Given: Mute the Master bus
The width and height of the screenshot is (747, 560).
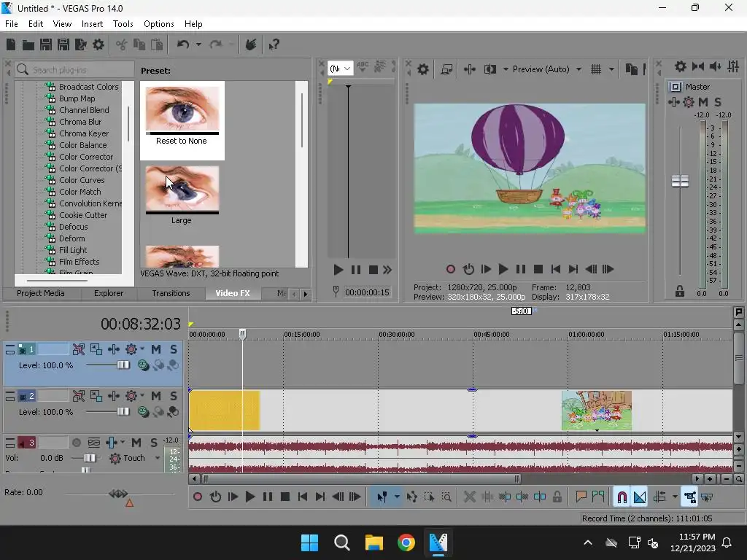Looking at the screenshot, I should (x=703, y=102).
